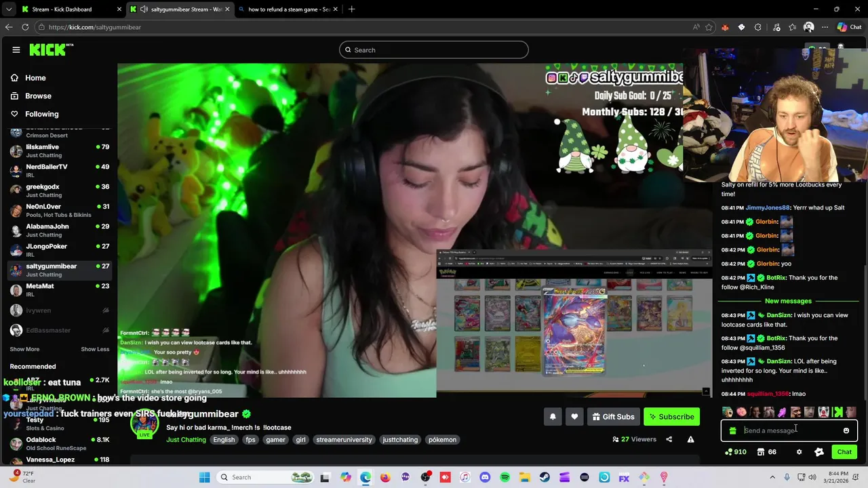Click the Kick logo
Screen dimensions: 868x488
(x=51, y=49)
